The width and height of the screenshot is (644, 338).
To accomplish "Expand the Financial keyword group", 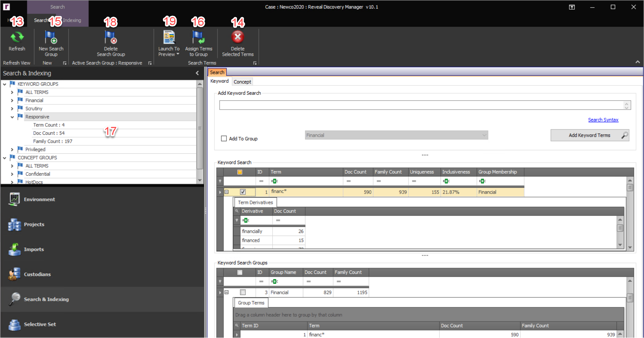I will tap(12, 101).
